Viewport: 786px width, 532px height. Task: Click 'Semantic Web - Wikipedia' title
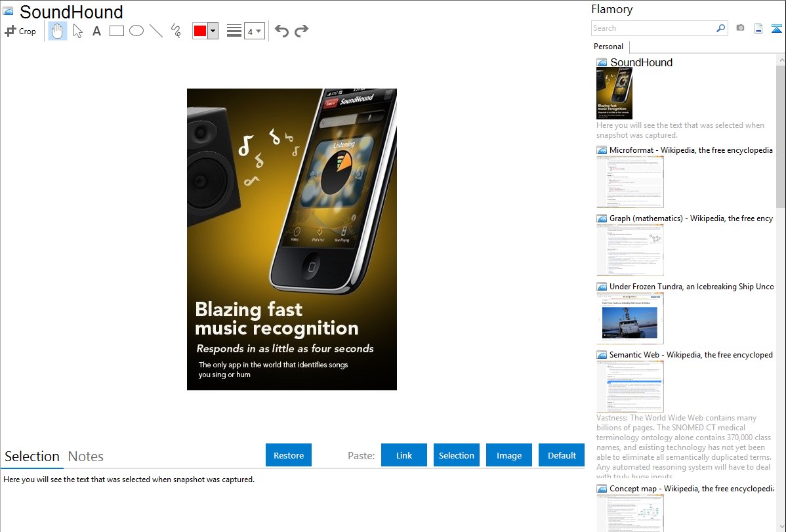coord(691,355)
